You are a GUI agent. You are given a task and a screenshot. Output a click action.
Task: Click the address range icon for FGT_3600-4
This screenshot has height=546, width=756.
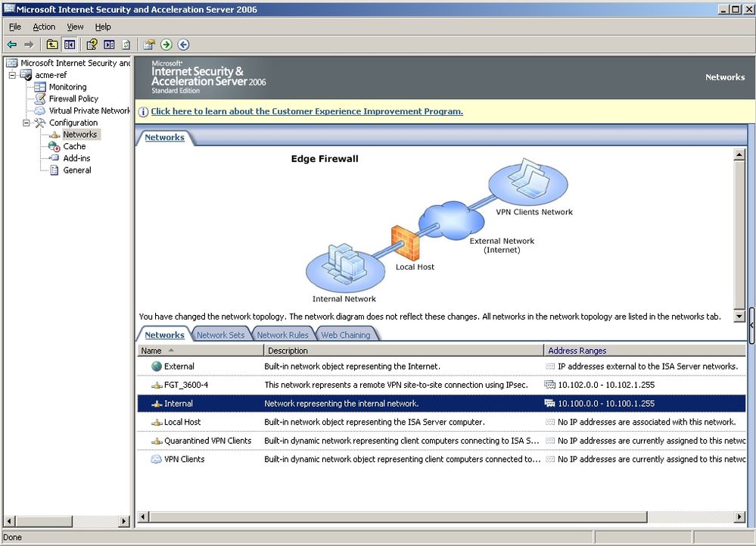[549, 385]
